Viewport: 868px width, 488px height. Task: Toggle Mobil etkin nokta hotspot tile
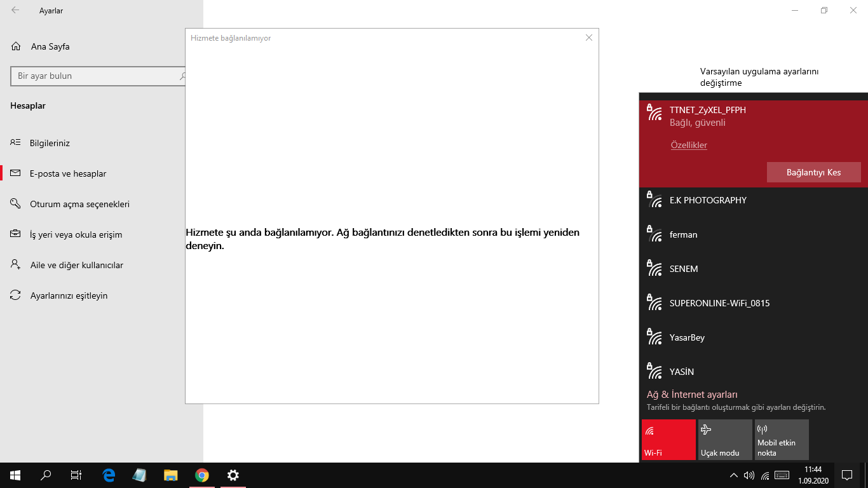[x=782, y=439]
